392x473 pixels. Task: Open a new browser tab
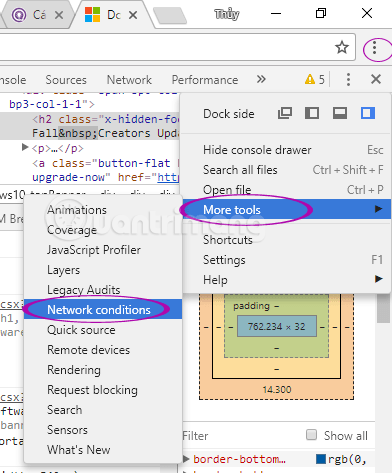[170, 16]
